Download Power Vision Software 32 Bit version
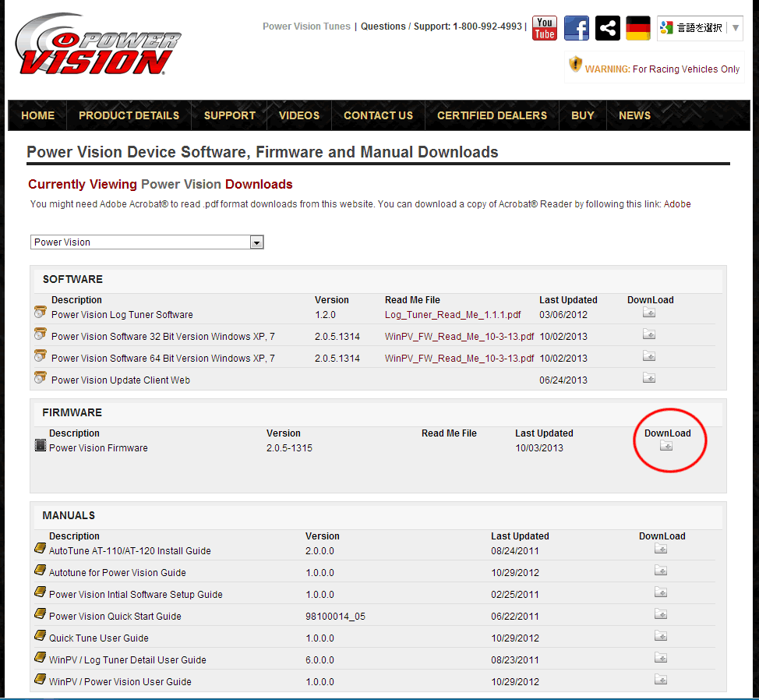This screenshot has height=700, width=759. click(649, 334)
